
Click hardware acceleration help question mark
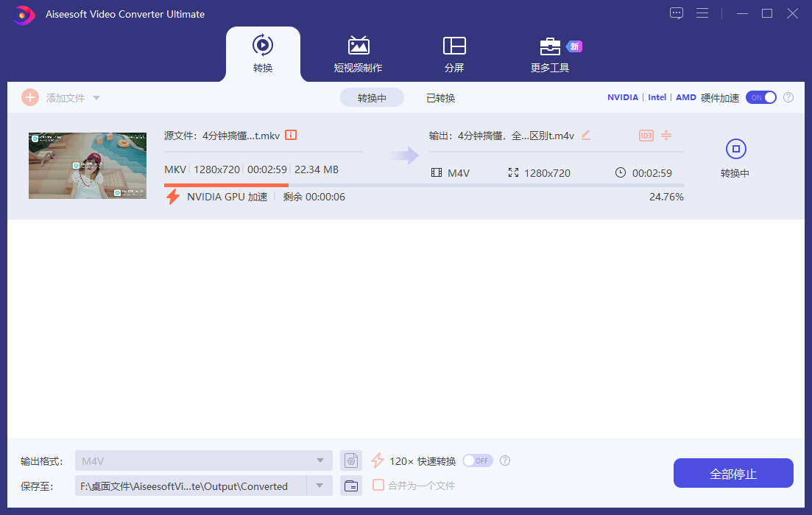coord(788,97)
